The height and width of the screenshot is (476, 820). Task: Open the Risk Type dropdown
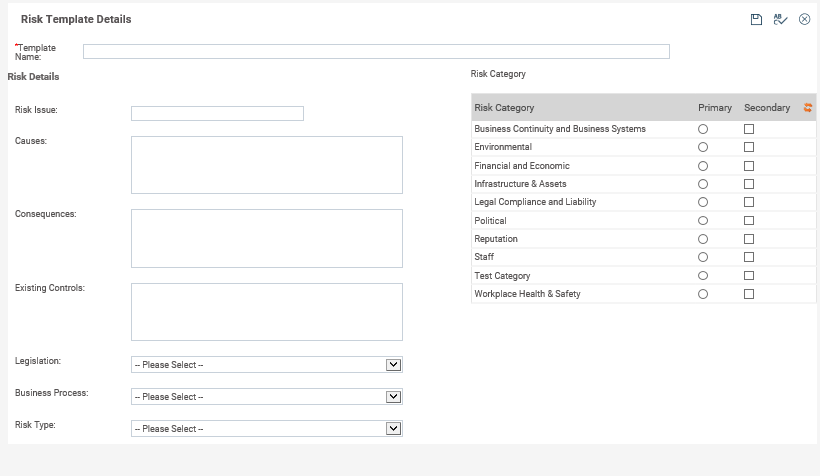[267, 428]
